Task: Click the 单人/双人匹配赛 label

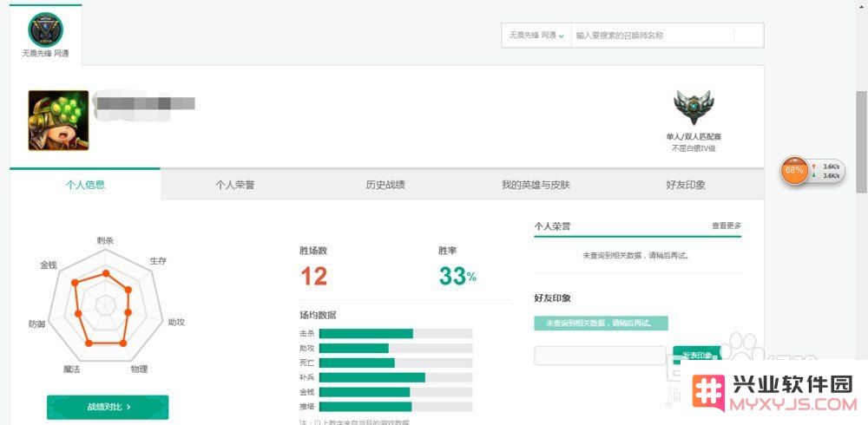Action: [694, 136]
